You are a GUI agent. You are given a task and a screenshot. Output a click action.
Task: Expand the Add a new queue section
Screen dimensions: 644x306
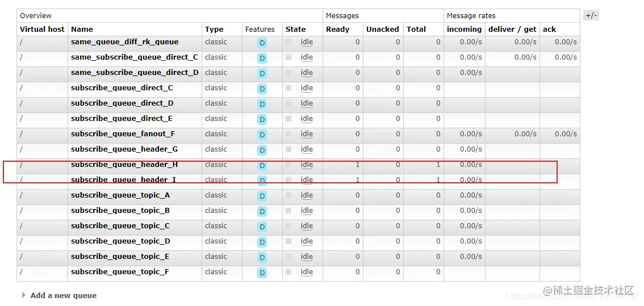pyautogui.click(x=60, y=295)
